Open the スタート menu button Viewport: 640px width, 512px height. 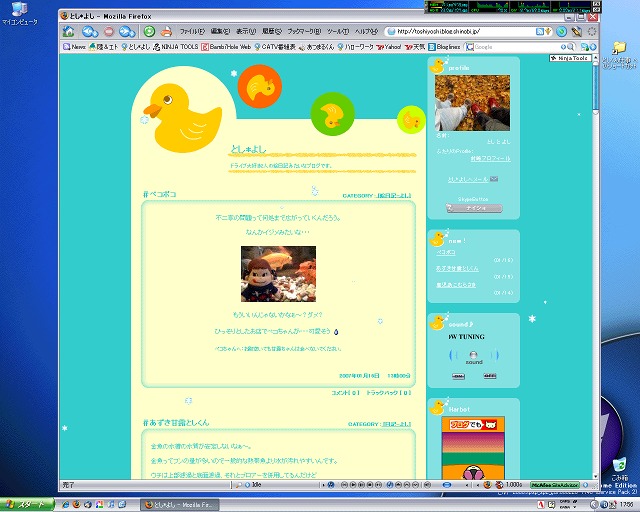coord(27,505)
